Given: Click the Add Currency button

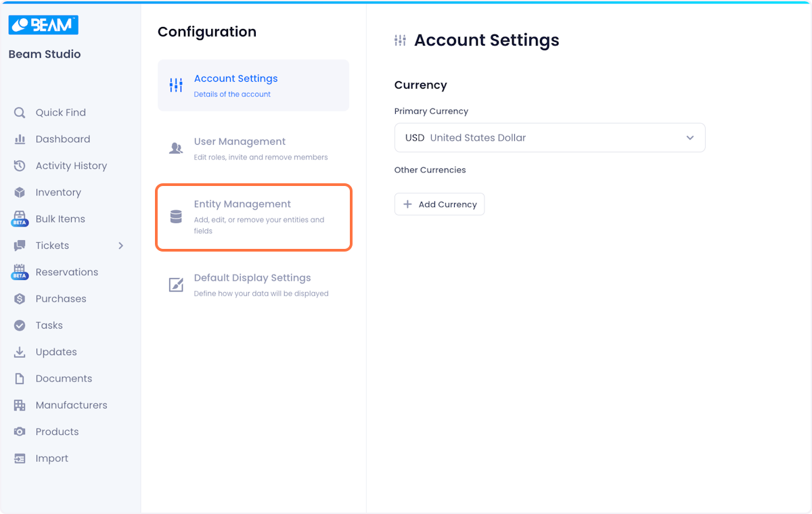Looking at the screenshot, I should click(x=439, y=204).
